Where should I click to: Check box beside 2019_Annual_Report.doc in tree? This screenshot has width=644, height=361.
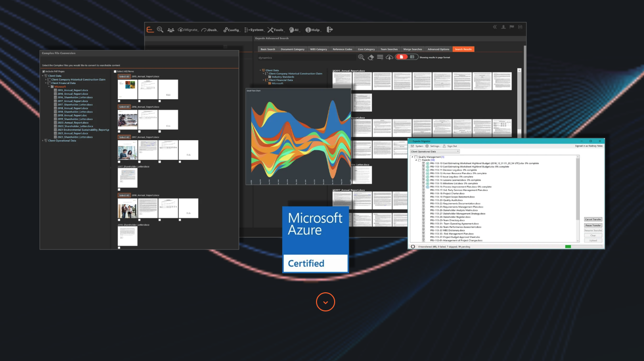tap(55, 115)
